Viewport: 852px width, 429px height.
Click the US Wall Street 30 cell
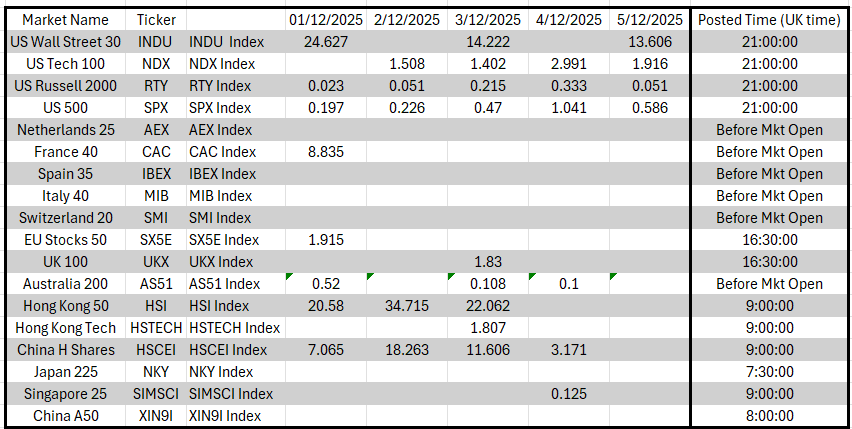[x=65, y=42]
